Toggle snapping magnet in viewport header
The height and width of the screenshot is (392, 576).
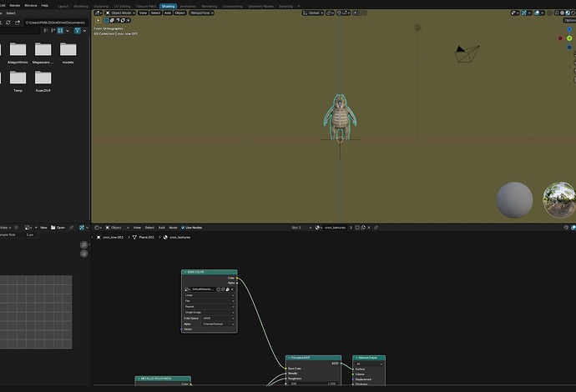(339, 13)
